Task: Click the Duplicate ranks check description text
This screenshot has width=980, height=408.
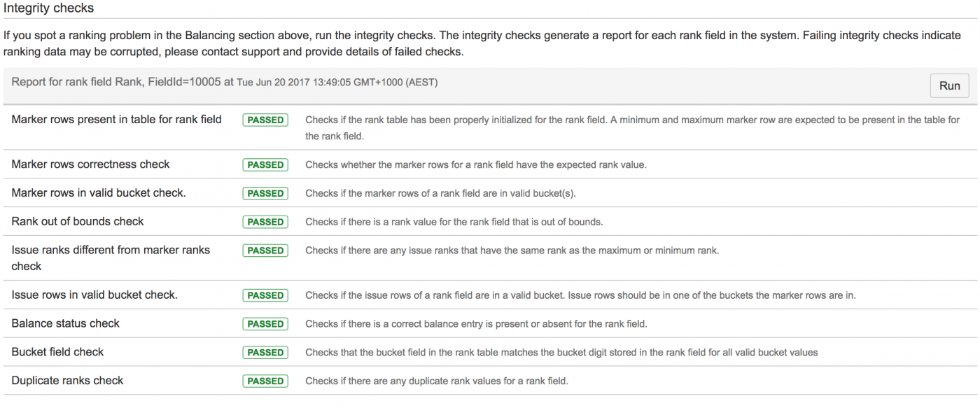Action: click(x=437, y=381)
